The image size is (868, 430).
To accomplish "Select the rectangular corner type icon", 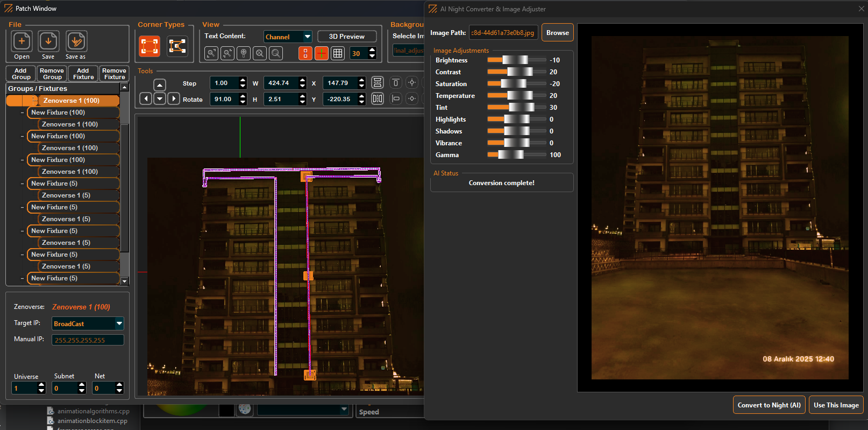I will (x=150, y=46).
